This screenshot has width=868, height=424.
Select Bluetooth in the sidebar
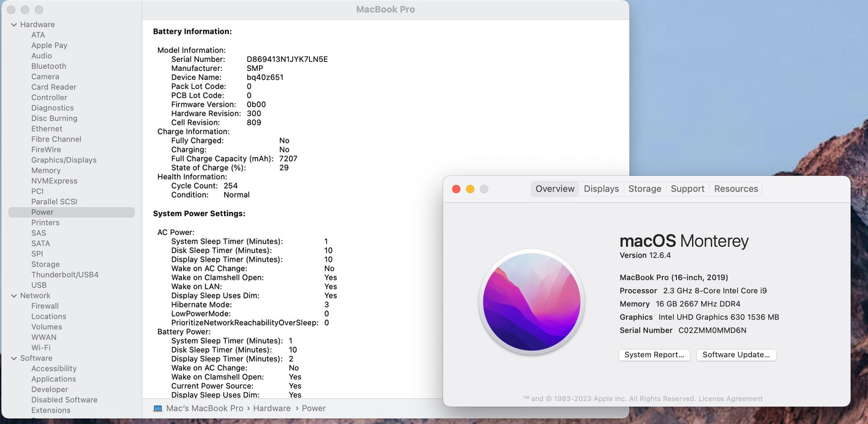click(x=49, y=65)
